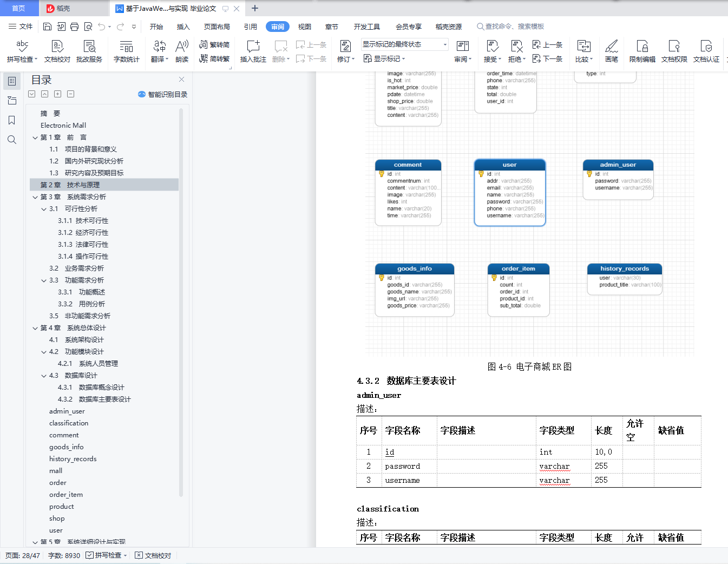The width and height of the screenshot is (728, 564).
Task: Open the 章节 ribbon tab
Action: (332, 27)
